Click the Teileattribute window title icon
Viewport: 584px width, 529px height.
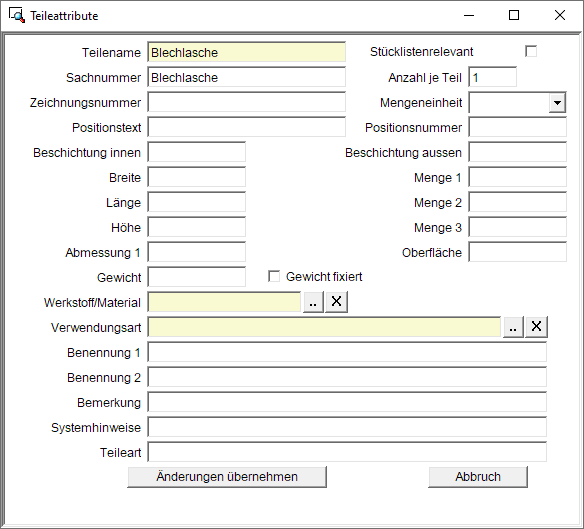click(x=17, y=15)
